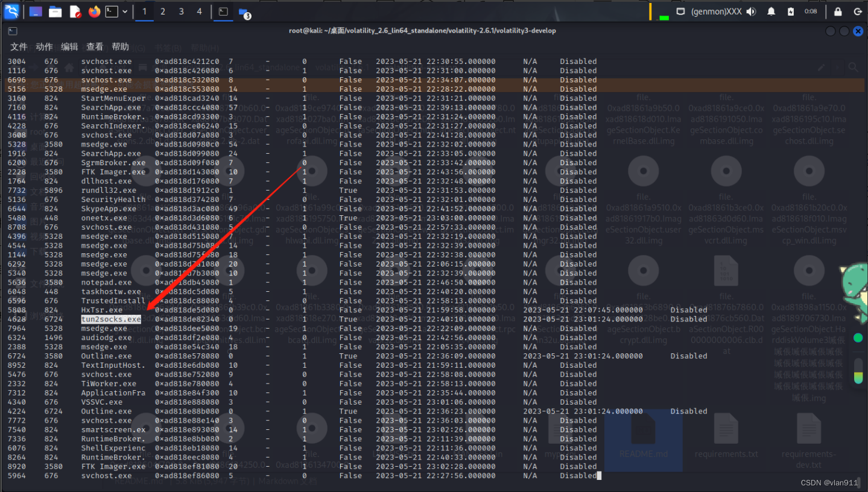Lock the screen with padlock icon
Viewport: 868px width, 492px height.
pos(838,11)
